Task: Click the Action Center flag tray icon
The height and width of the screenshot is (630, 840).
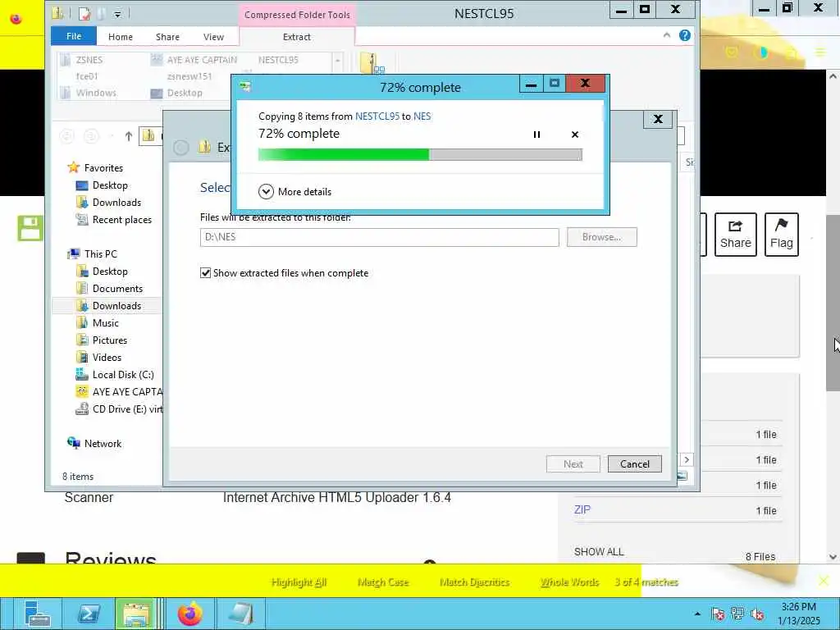Action: coord(718,614)
